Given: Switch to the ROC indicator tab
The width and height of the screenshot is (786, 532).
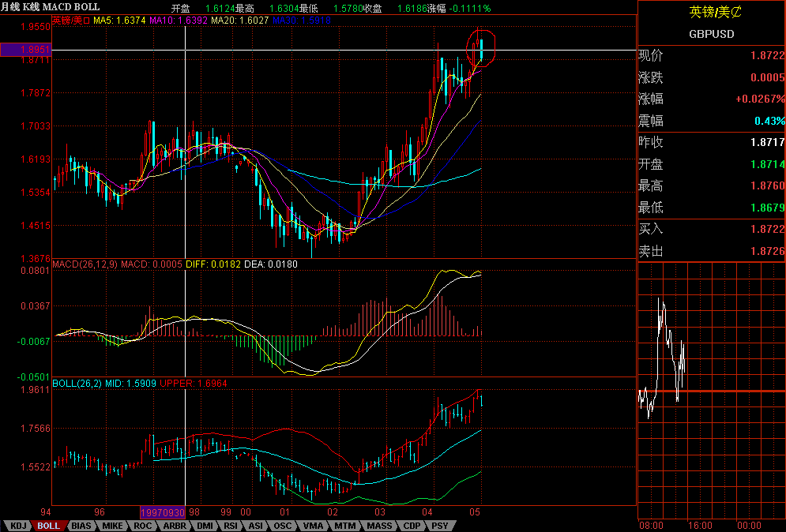Looking at the screenshot, I should [x=142, y=526].
